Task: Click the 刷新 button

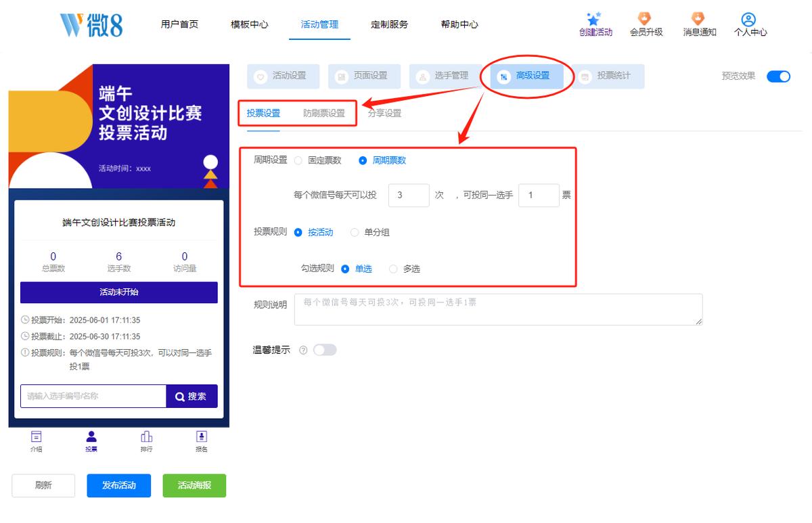Action: [43, 486]
